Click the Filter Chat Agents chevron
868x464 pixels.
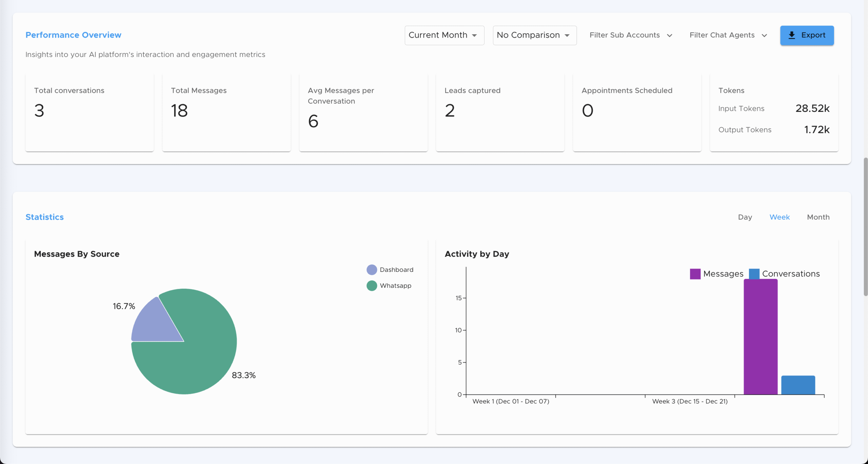764,36
